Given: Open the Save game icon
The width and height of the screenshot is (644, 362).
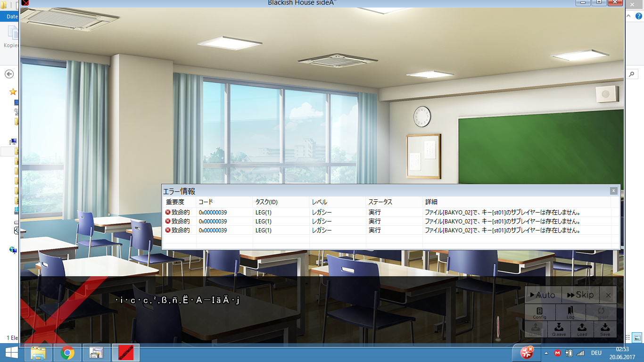Looking at the screenshot, I should click(x=605, y=329).
